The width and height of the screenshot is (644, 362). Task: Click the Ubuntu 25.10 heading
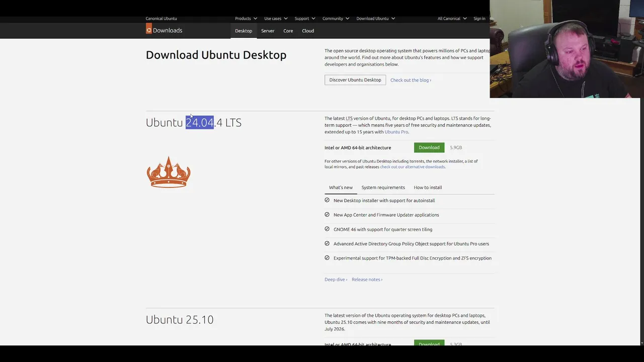pos(180,320)
